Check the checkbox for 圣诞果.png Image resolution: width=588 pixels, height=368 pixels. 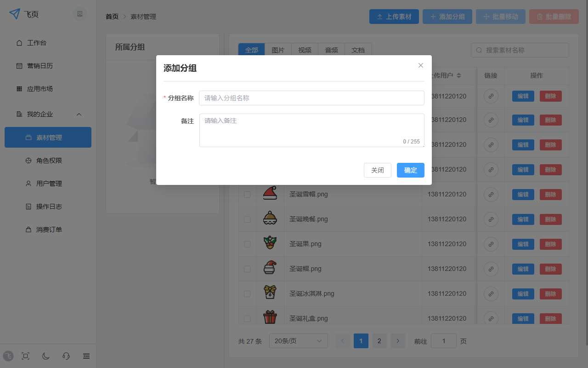click(x=247, y=244)
